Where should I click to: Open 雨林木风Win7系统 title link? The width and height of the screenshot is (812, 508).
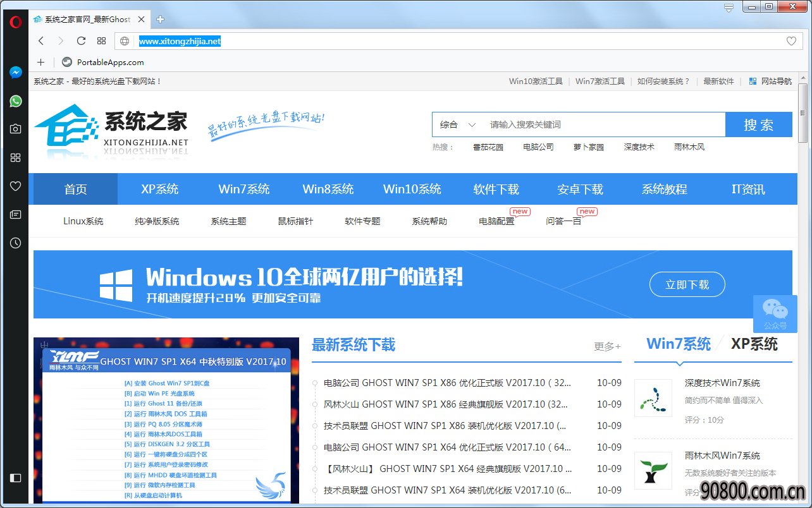[722, 456]
